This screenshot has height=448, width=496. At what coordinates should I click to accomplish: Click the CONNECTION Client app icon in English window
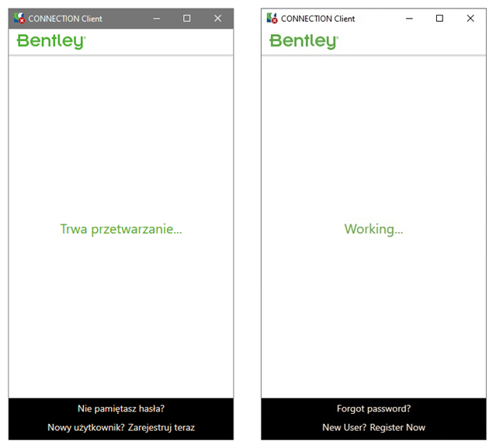[x=272, y=18]
